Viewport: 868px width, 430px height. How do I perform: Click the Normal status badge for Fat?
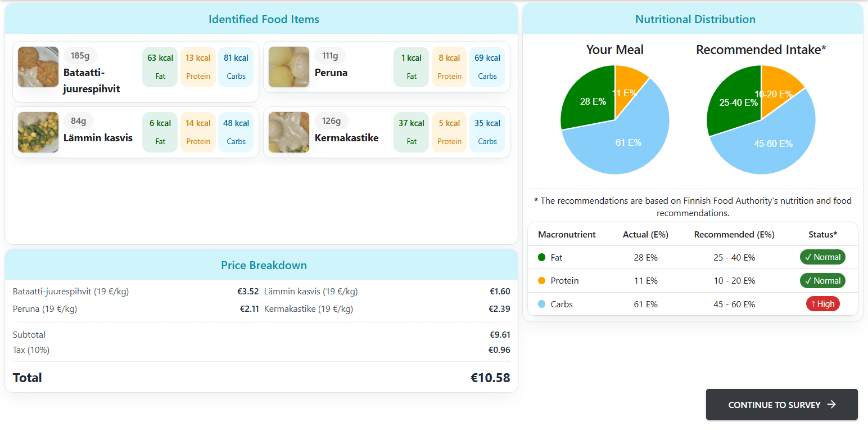(x=822, y=257)
